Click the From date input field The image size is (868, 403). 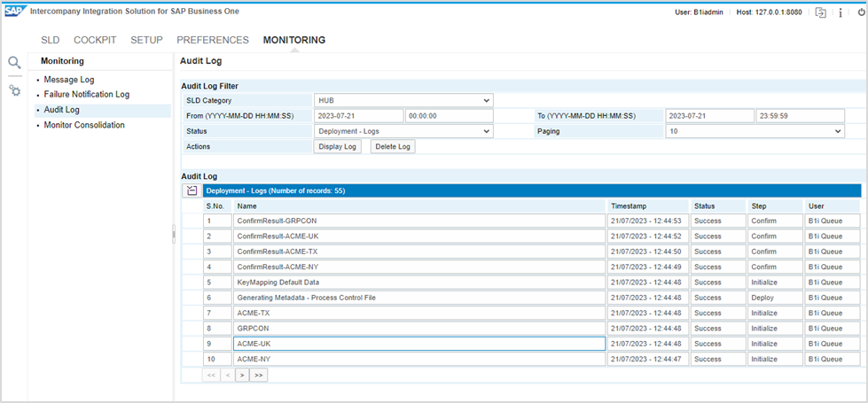358,116
